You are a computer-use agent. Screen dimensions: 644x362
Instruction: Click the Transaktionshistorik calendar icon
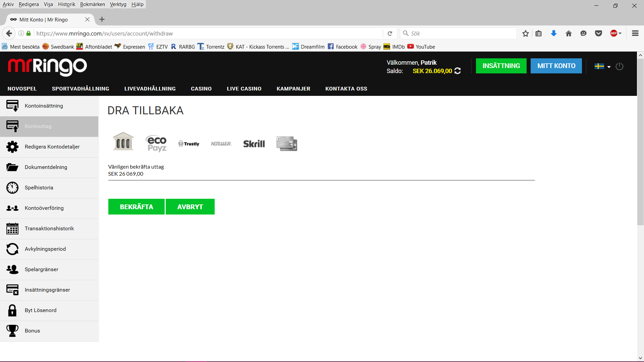tap(12, 229)
